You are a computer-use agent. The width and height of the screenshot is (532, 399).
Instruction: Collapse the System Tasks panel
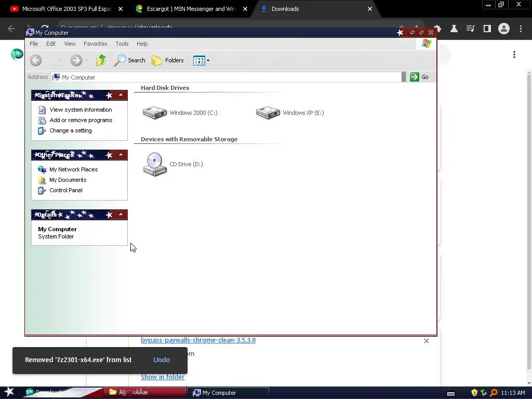tap(121, 96)
